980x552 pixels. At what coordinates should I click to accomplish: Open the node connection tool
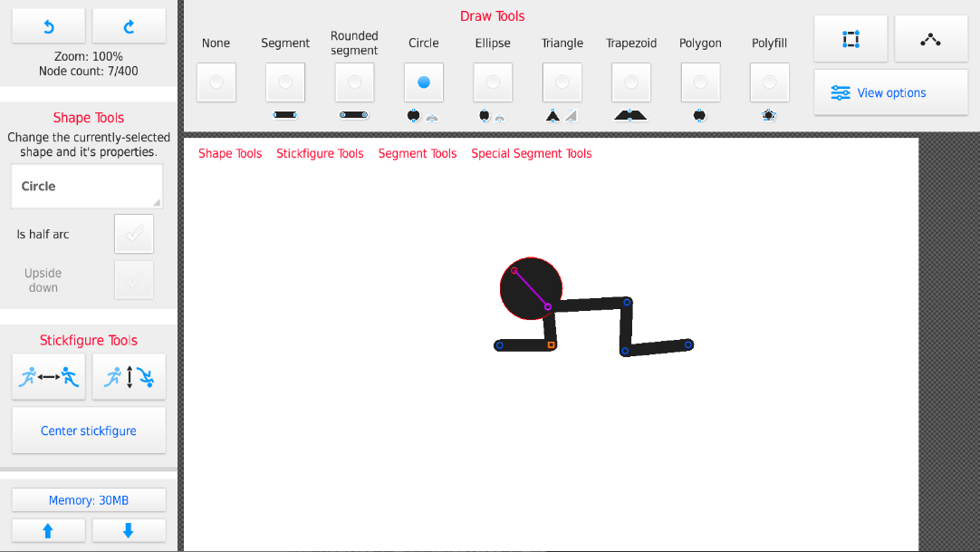point(930,39)
